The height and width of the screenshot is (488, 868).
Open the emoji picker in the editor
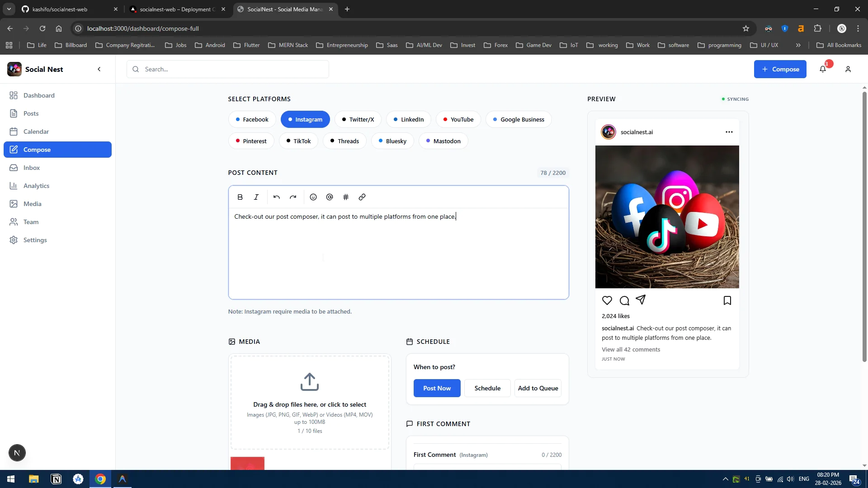(x=313, y=197)
